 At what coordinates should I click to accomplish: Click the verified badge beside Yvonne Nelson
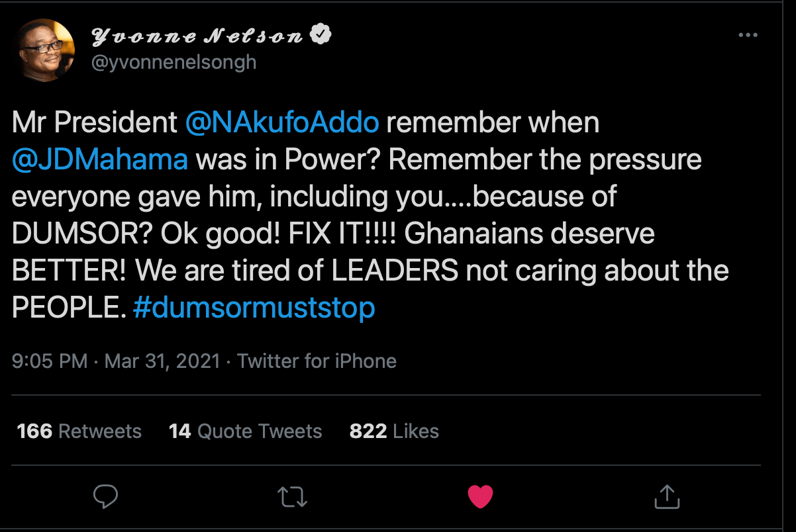(x=322, y=34)
